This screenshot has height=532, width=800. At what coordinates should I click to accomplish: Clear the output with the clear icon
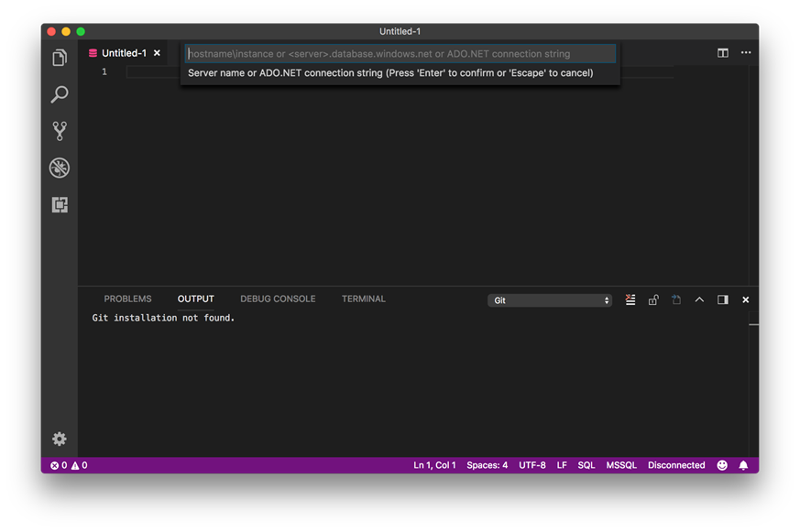pos(630,299)
